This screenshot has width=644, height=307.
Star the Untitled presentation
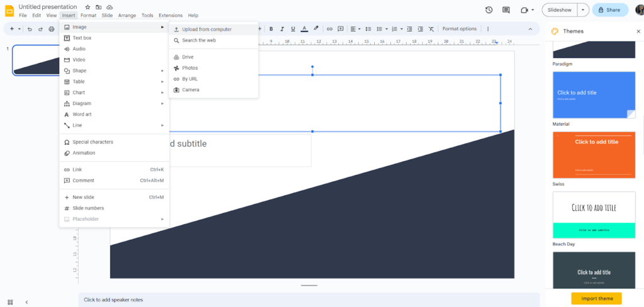coord(88,7)
